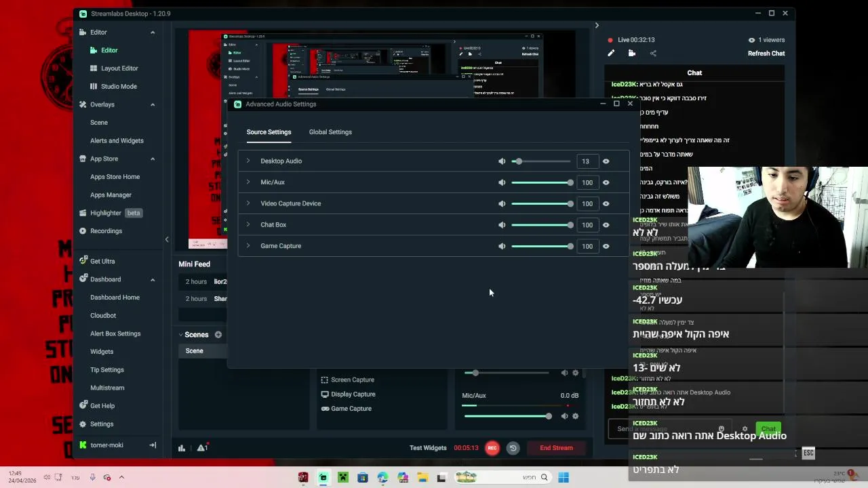Select the Screen Capture source
The image size is (868, 488).
click(x=347, y=380)
